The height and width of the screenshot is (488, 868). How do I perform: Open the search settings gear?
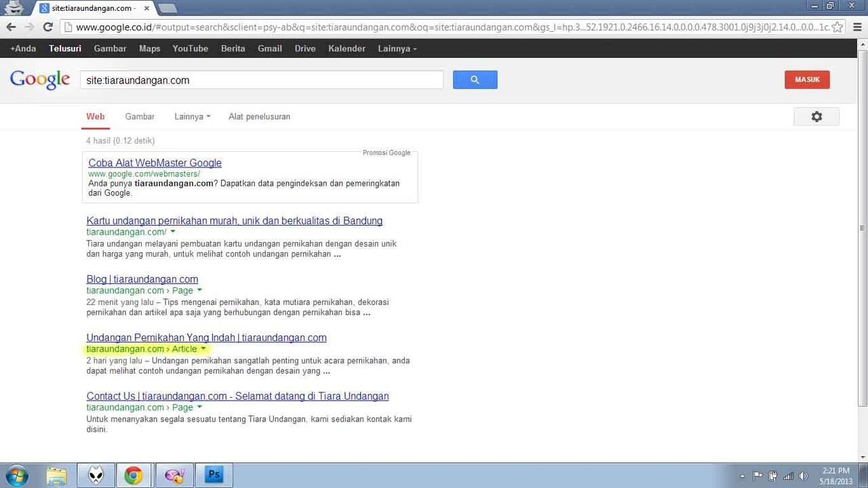coord(816,117)
